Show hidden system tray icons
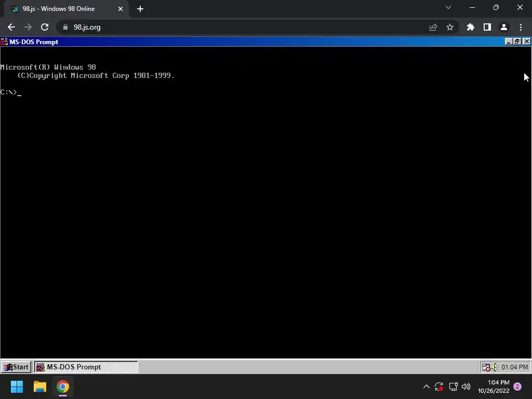The width and height of the screenshot is (532, 399). point(427,387)
